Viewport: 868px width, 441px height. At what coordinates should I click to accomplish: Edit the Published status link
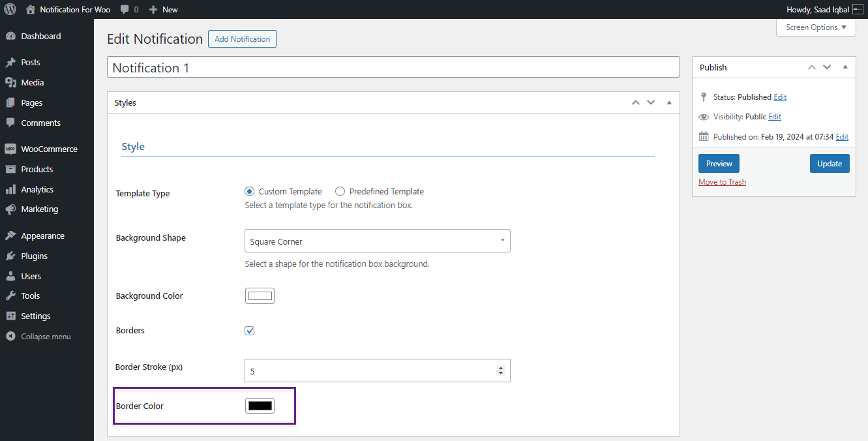(780, 97)
